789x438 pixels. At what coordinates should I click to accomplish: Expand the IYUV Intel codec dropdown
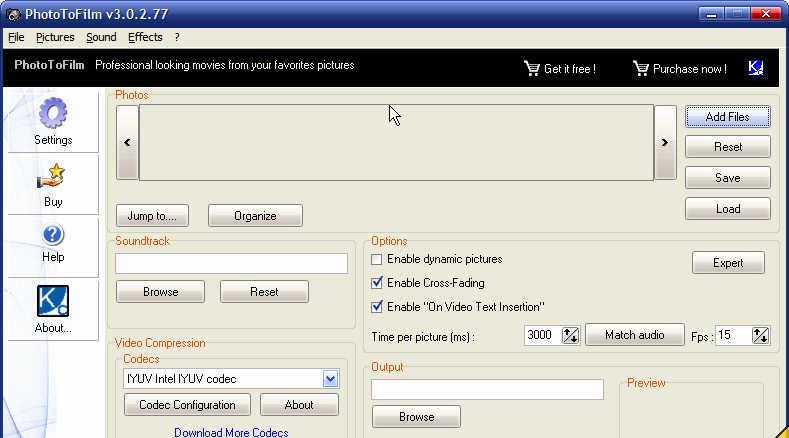tap(330, 379)
